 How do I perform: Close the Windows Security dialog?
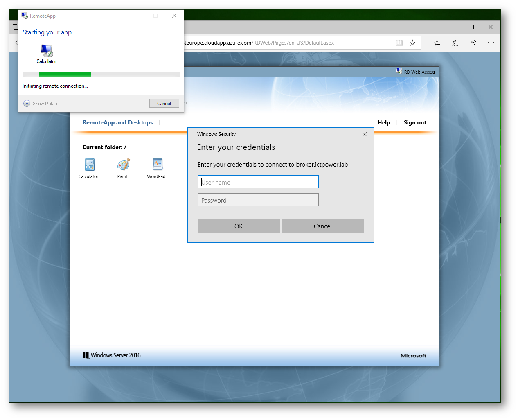pyautogui.click(x=365, y=134)
